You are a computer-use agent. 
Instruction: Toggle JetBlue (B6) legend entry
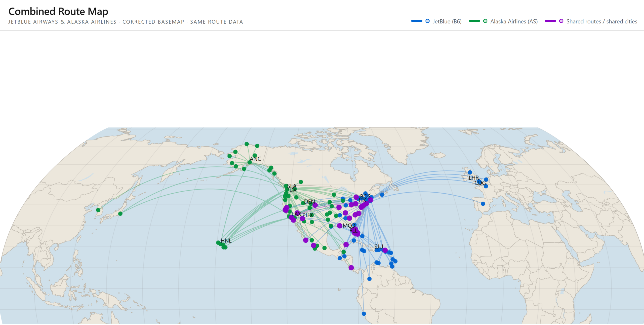pos(447,22)
